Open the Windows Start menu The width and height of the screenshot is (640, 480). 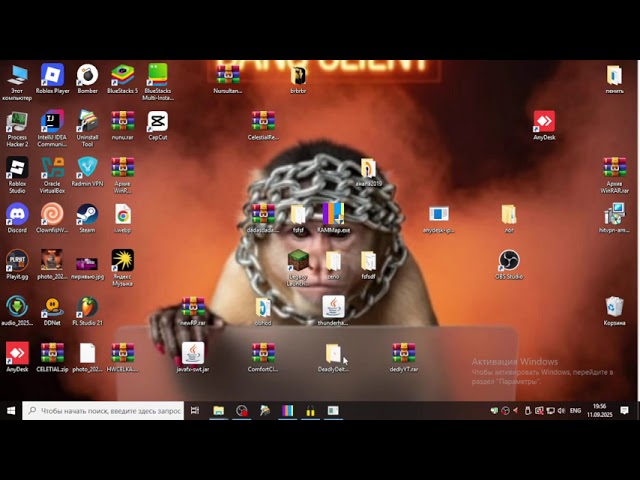11,411
